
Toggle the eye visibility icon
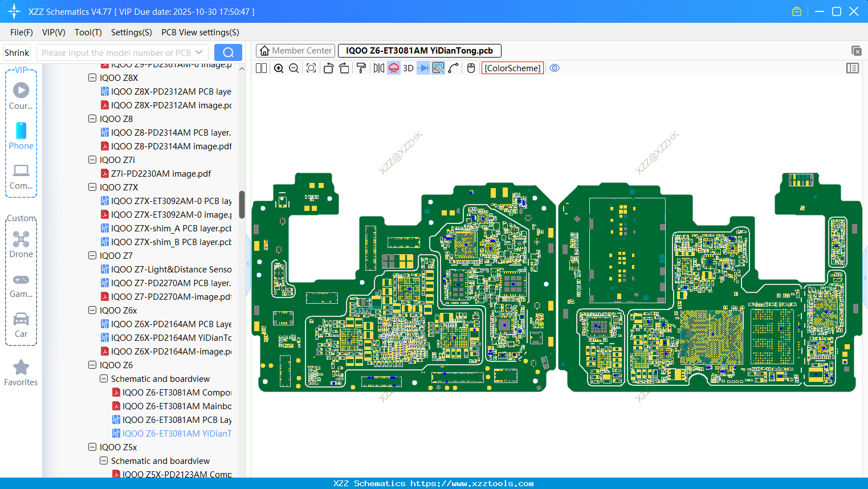(x=555, y=68)
